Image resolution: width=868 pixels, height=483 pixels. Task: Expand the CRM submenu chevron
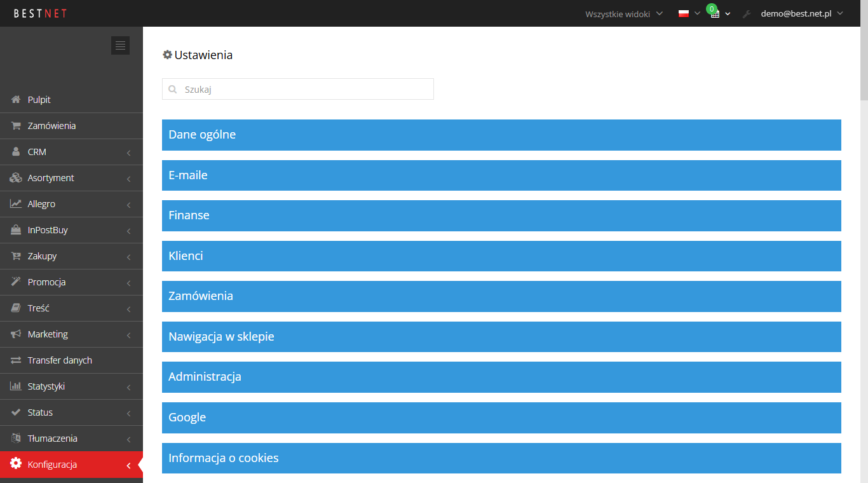coord(128,153)
